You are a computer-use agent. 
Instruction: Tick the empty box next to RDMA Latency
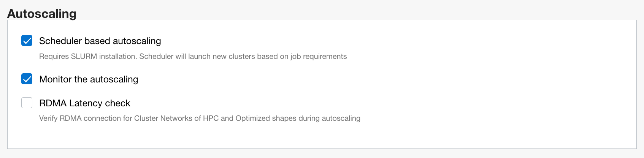coord(27,103)
